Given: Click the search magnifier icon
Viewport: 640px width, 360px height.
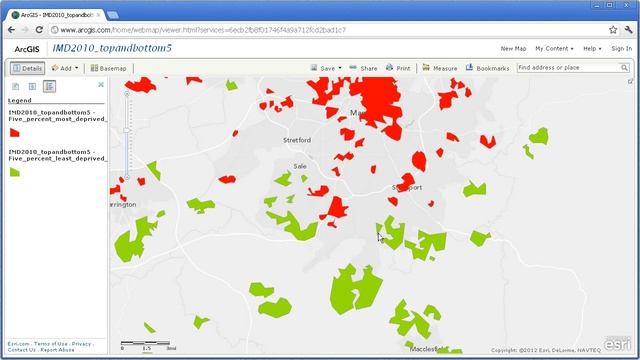Looking at the screenshot, I should (624, 68).
